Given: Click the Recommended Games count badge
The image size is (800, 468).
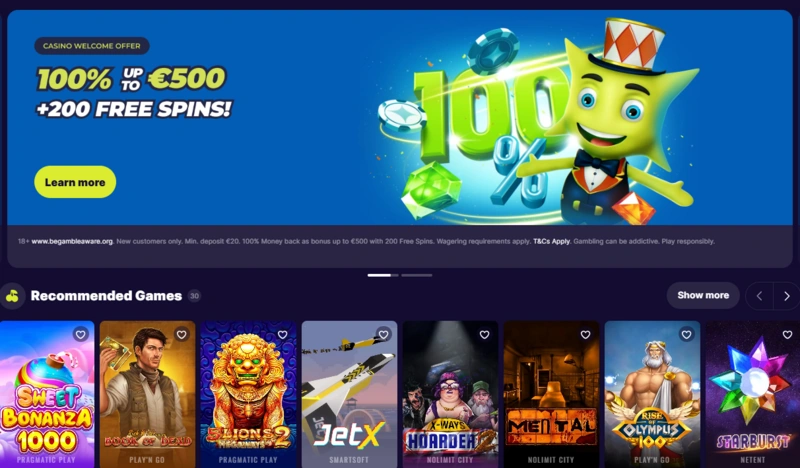Looking at the screenshot, I should coord(194,295).
